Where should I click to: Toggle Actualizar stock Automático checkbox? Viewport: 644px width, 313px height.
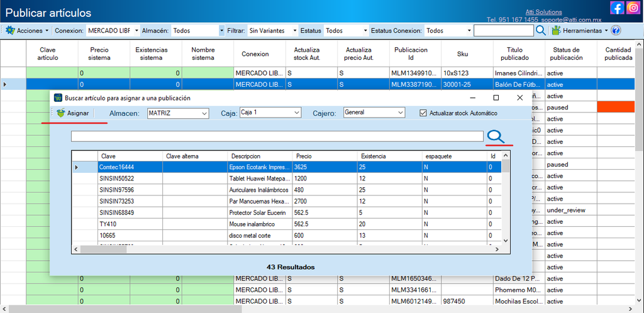(423, 113)
